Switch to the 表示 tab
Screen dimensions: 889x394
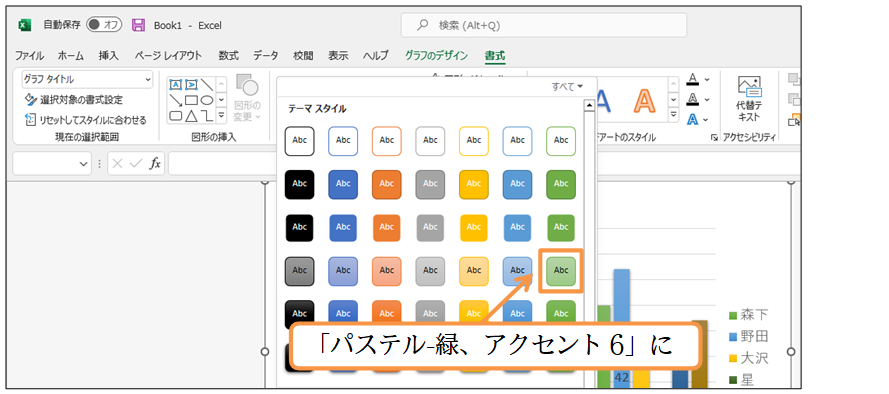tap(338, 56)
